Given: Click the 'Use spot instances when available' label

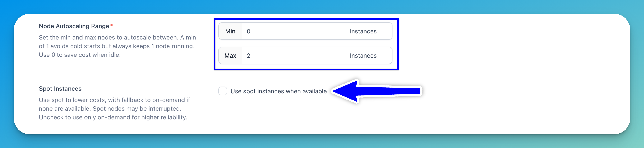Looking at the screenshot, I should coord(279,91).
